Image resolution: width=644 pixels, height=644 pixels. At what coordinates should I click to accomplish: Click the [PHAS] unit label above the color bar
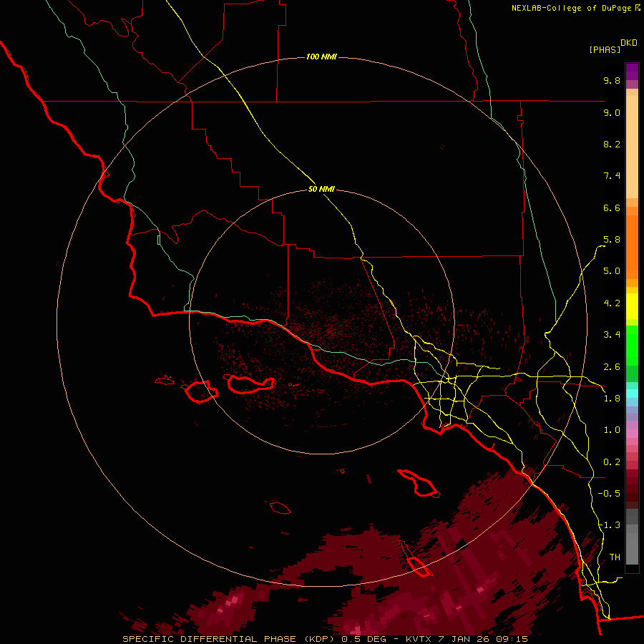pyautogui.click(x=605, y=49)
